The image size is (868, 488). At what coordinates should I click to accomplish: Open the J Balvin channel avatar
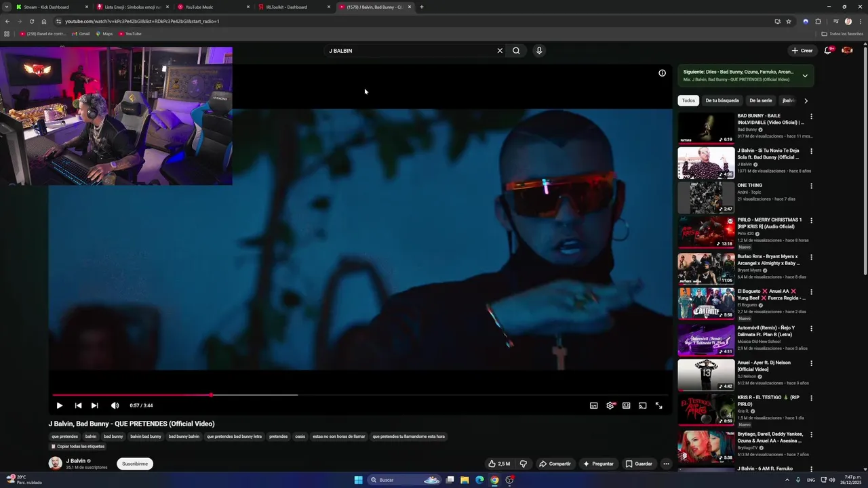(55, 464)
